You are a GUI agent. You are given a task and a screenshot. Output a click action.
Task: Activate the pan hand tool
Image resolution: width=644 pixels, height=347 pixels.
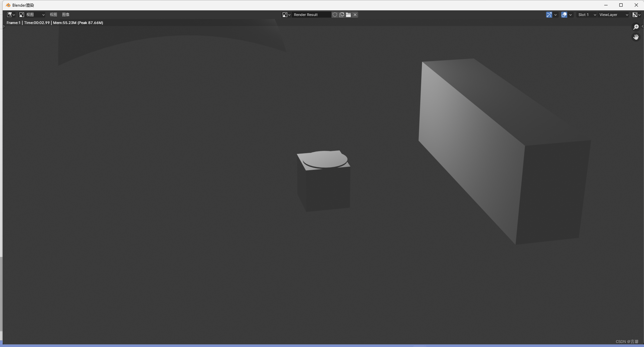click(x=636, y=37)
